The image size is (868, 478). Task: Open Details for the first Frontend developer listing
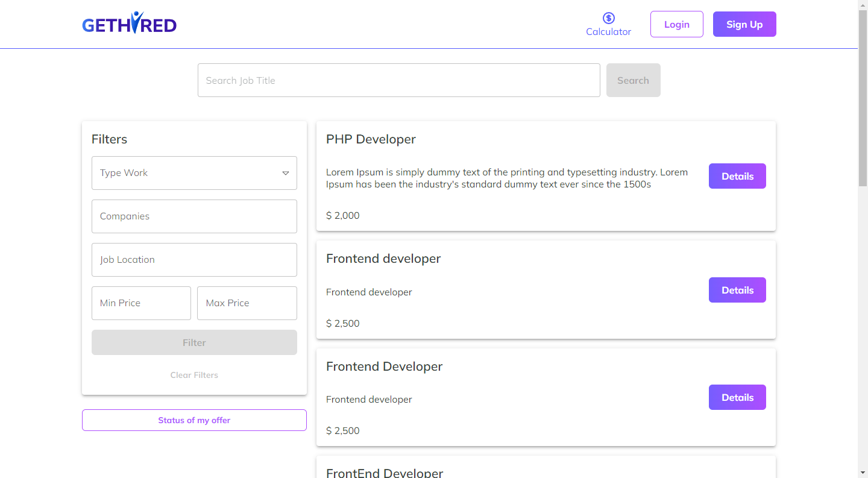[737, 290]
